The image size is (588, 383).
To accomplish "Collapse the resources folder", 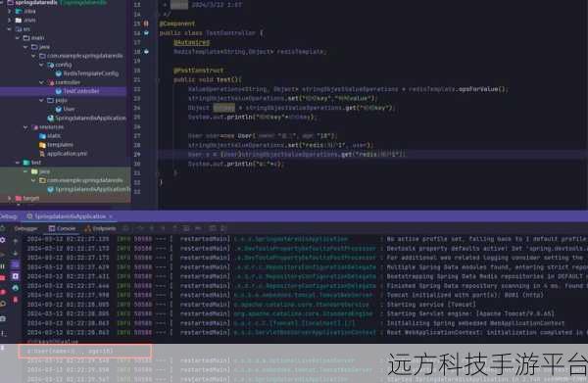I will click(25, 127).
